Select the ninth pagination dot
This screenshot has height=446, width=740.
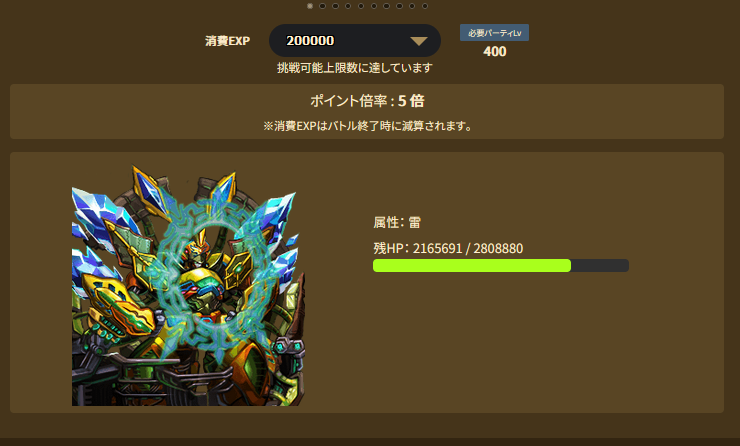(x=412, y=6)
